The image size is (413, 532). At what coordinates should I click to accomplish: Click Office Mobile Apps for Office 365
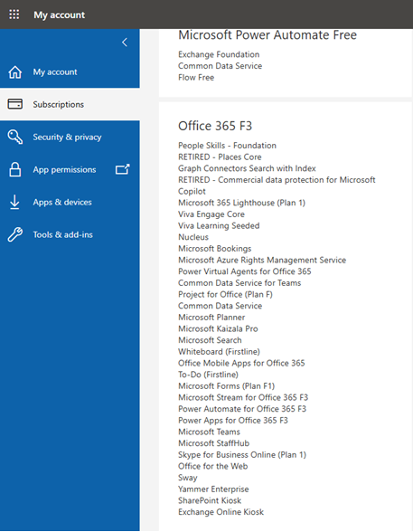(241, 364)
